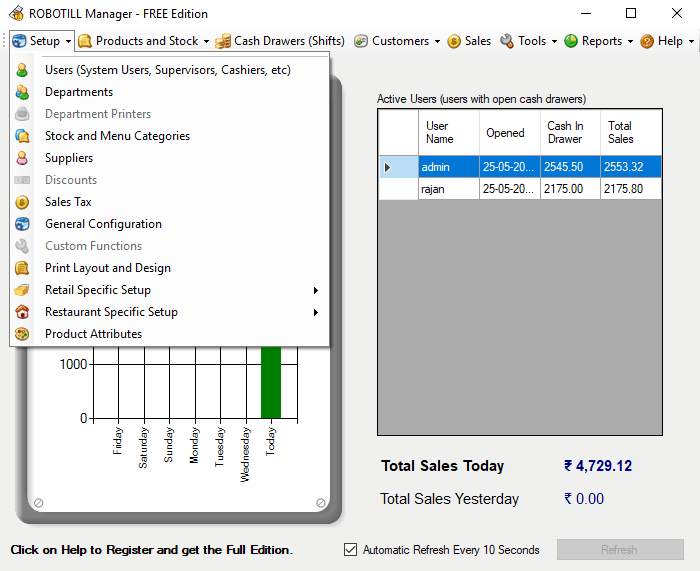This screenshot has height=571, width=700.
Task: Click the Sales coin icon
Action: coord(454,41)
